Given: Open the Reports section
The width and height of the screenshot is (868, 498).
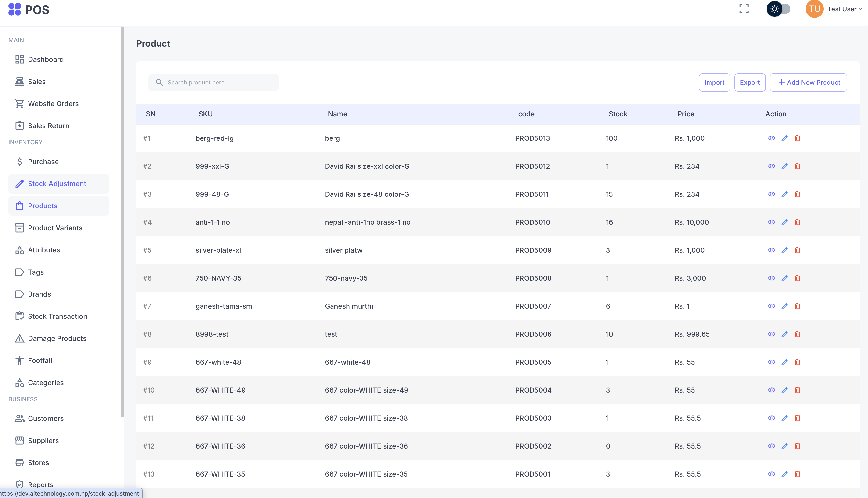Looking at the screenshot, I should pos(40,485).
